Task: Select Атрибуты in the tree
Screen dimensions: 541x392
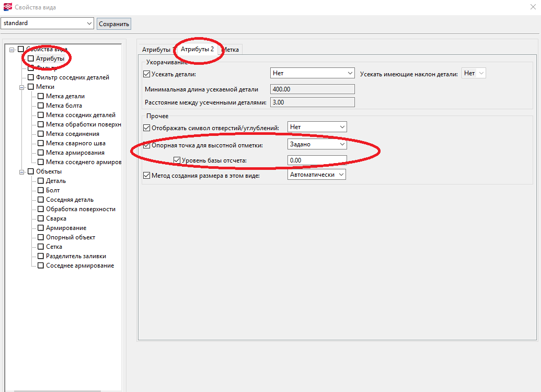Action: (50, 59)
